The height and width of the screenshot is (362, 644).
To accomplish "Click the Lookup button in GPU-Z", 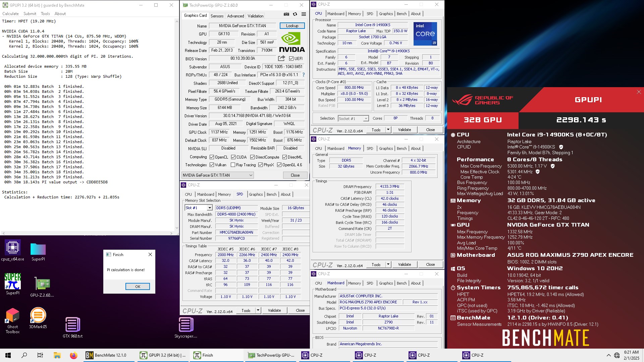I will 292,26.
